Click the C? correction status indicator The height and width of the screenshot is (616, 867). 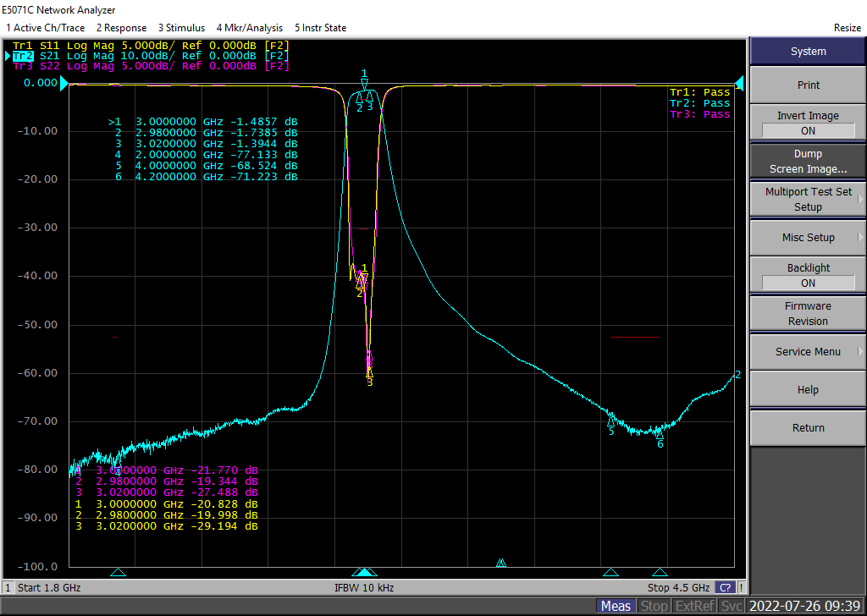pos(725,587)
